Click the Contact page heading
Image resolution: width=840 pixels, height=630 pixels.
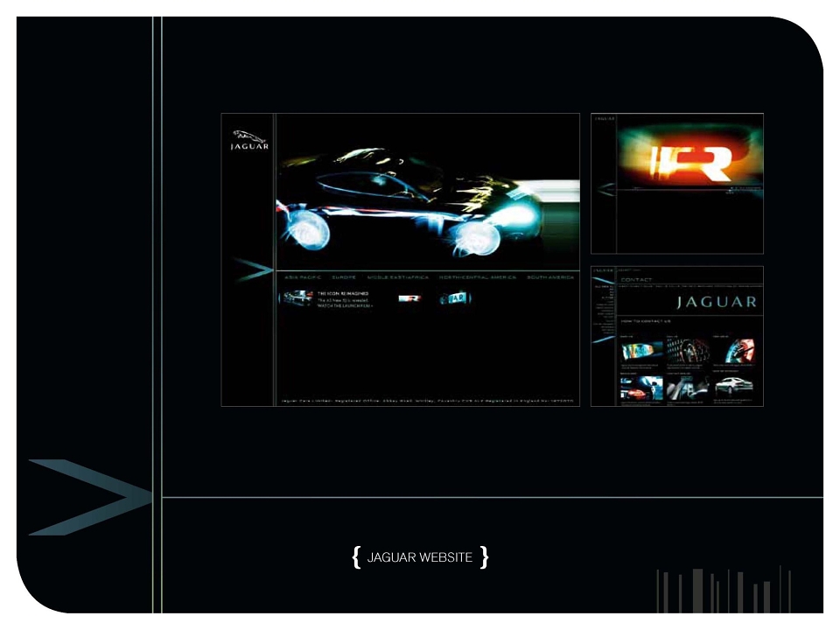[x=636, y=280]
